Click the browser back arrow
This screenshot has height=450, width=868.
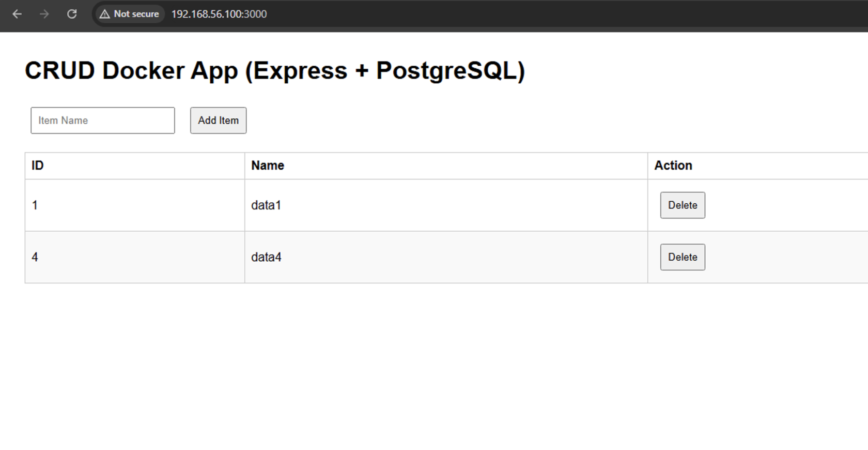[17, 14]
